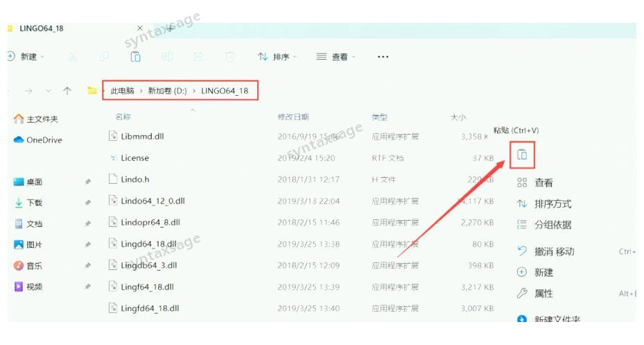
Task: Click 此电脑 in address breadcrumb
Action: pos(123,91)
